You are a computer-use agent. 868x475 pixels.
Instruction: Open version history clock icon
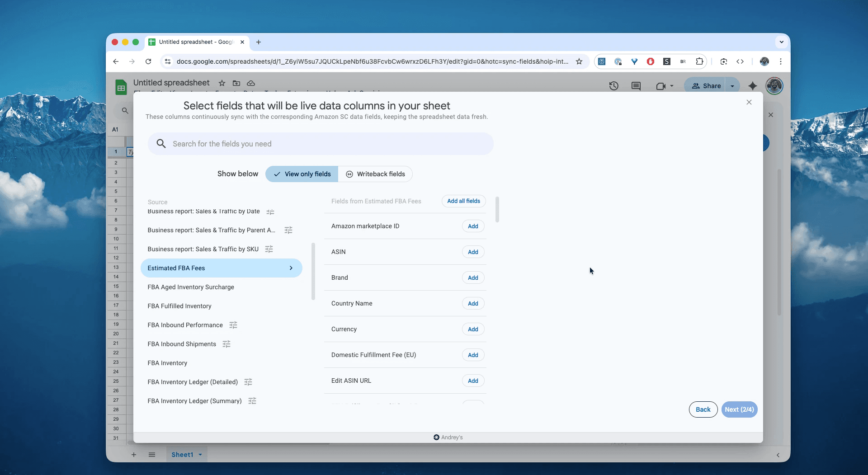(x=613, y=86)
